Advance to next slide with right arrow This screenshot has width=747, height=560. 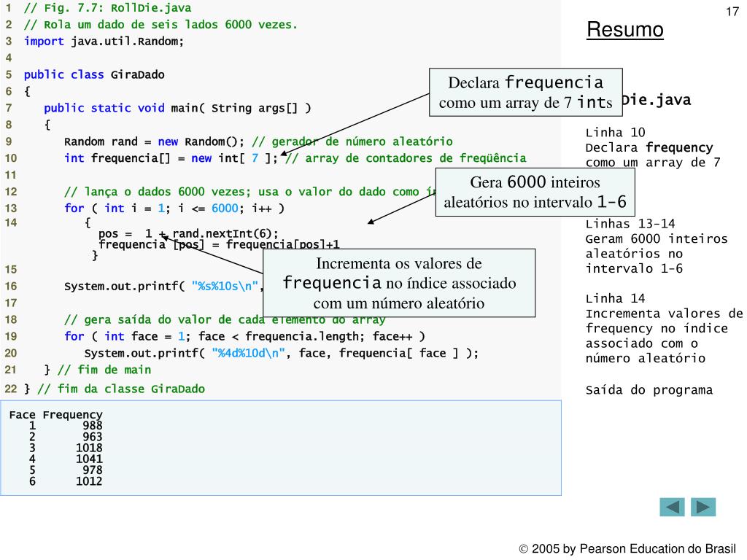point(703,507)
